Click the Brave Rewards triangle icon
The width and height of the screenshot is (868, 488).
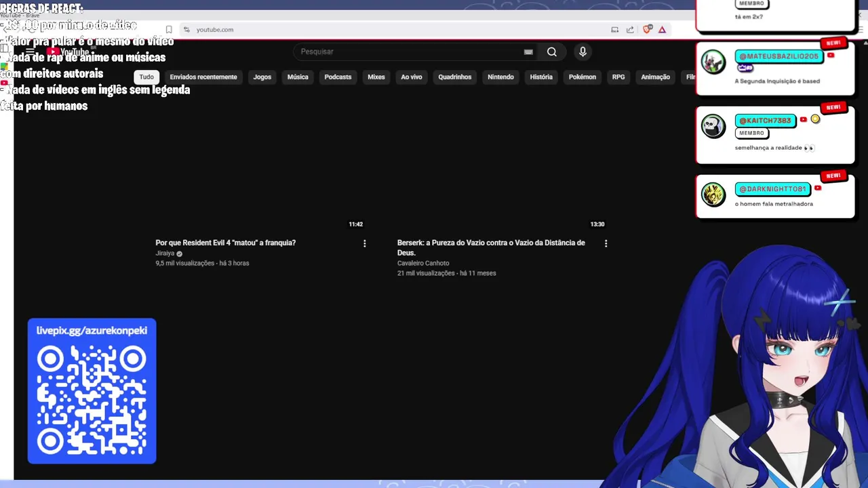pos(662,30)
